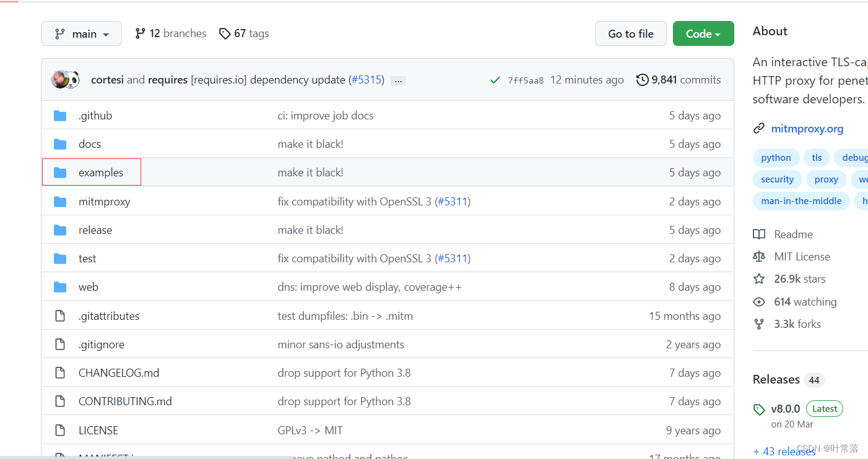This screenshot has height=459, width=868.
Task: Click the LICENSE file icon
Action: coord(60,431)
